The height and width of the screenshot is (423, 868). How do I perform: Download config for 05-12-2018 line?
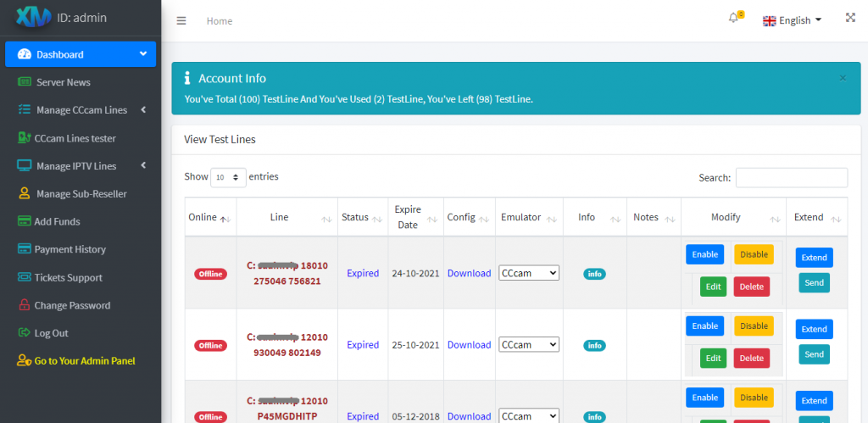pyautogui.click(x=469, y=416)
